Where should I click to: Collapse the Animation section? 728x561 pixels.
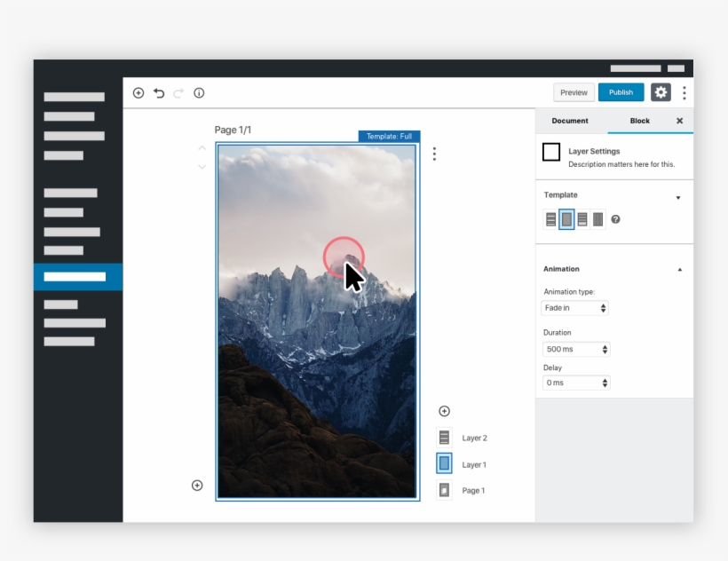coord(679,269)
